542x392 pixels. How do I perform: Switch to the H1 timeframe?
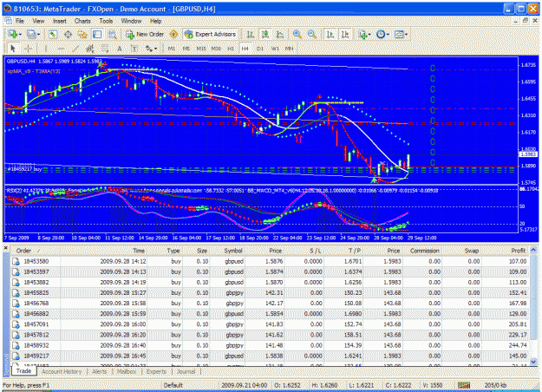tap(231, 49)
